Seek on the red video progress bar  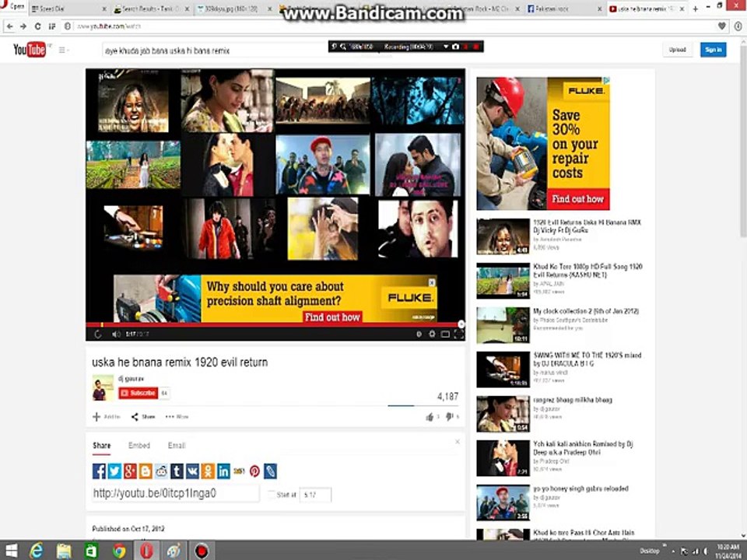(275, 324)
